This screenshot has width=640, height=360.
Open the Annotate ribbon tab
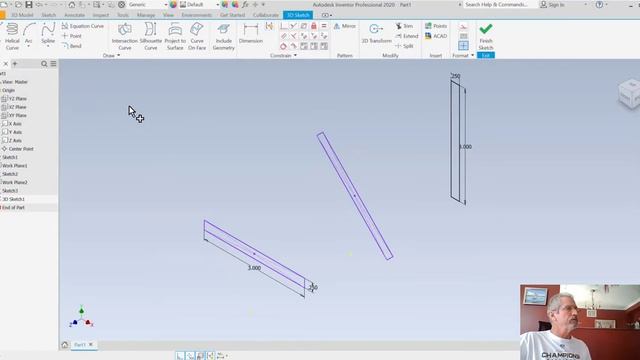(x=75, y=15)
